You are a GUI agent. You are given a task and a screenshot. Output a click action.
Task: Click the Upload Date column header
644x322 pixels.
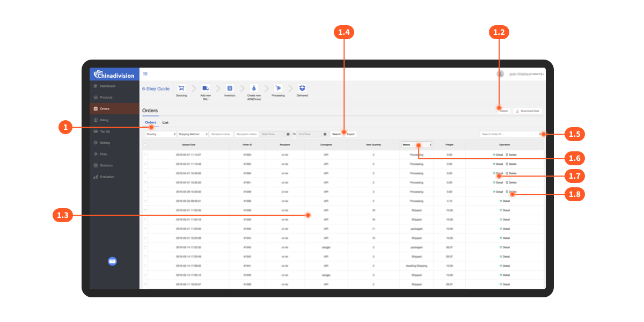tap(188, 145)
